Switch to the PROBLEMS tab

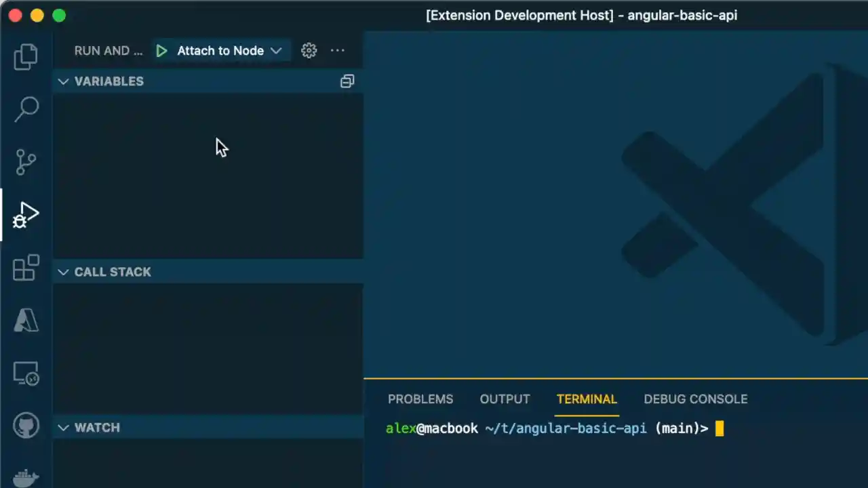(x=420, y=399)
